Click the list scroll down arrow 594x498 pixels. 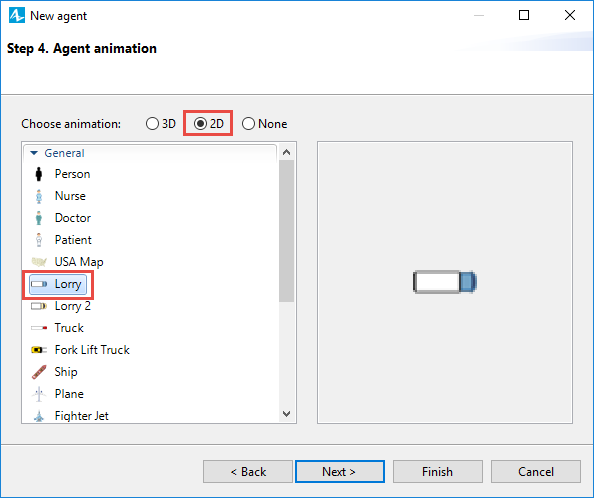[286, 414]
